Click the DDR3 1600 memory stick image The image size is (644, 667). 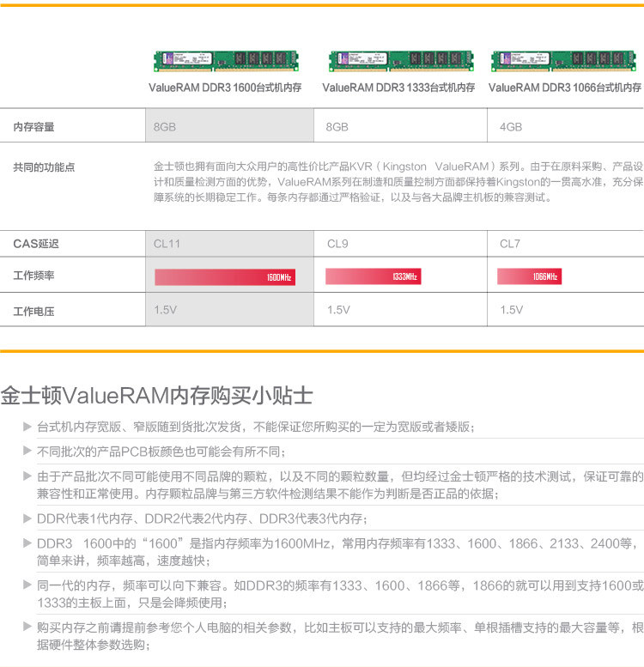pyautogui.click(x=226, y=61)
